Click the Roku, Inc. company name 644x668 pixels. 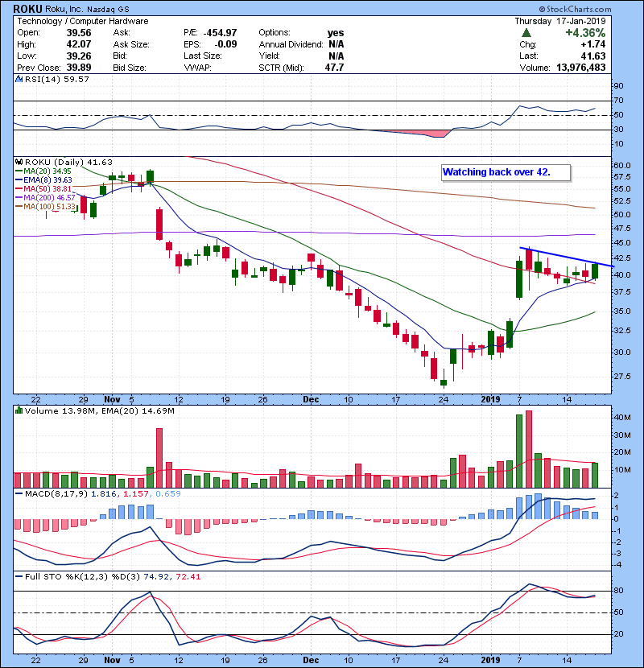click(x=64, y=10)
